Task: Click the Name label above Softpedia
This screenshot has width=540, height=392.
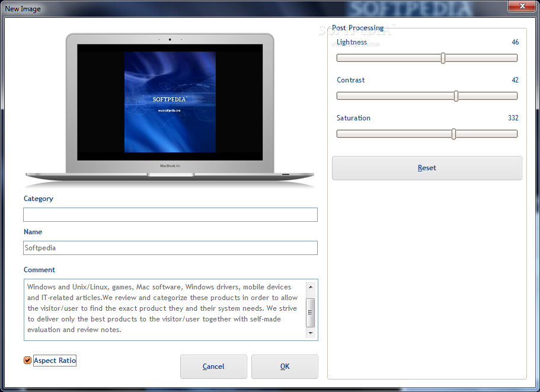Action: (33, 232)
